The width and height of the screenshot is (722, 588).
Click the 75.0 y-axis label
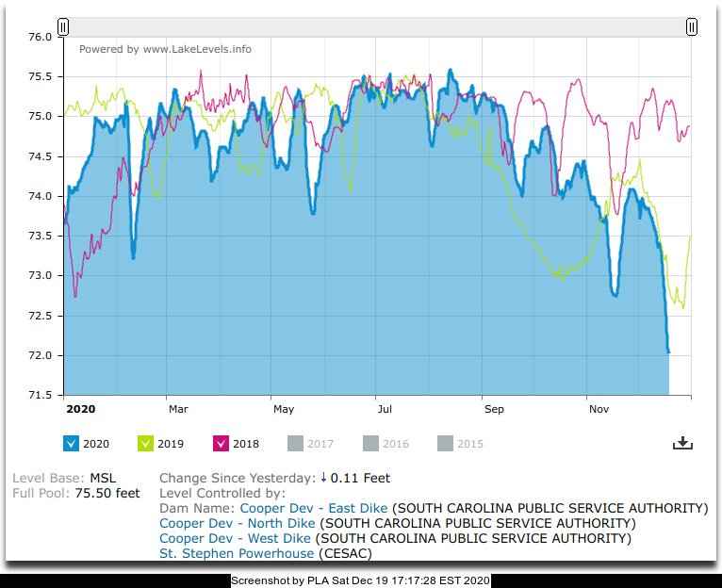[x=41, y=117]
